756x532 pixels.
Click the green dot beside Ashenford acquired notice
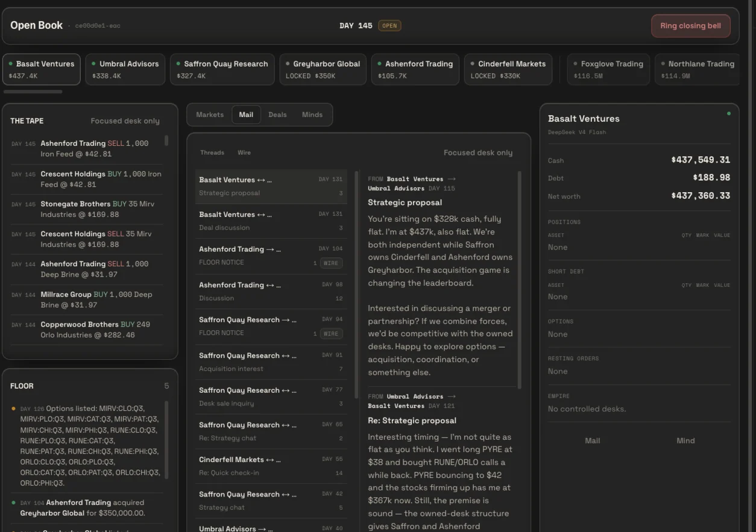point(14,502)
